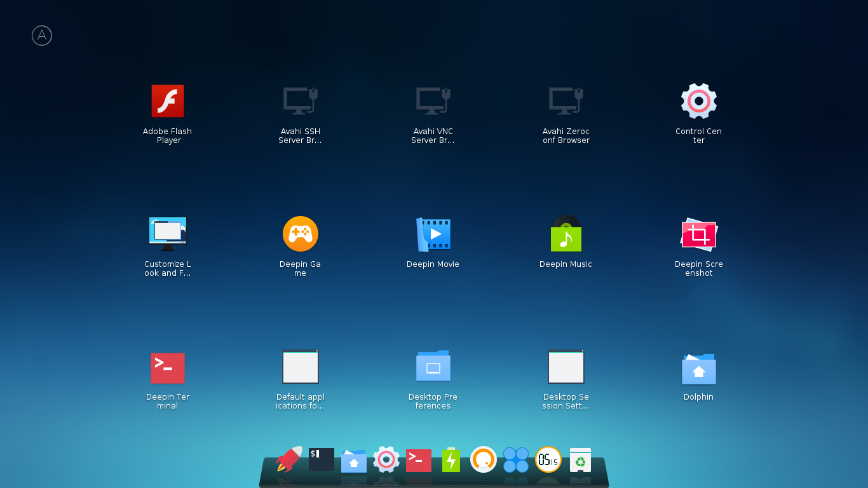Open Default applications settings app
Screen dimensions: 868x488
(301, 367)
